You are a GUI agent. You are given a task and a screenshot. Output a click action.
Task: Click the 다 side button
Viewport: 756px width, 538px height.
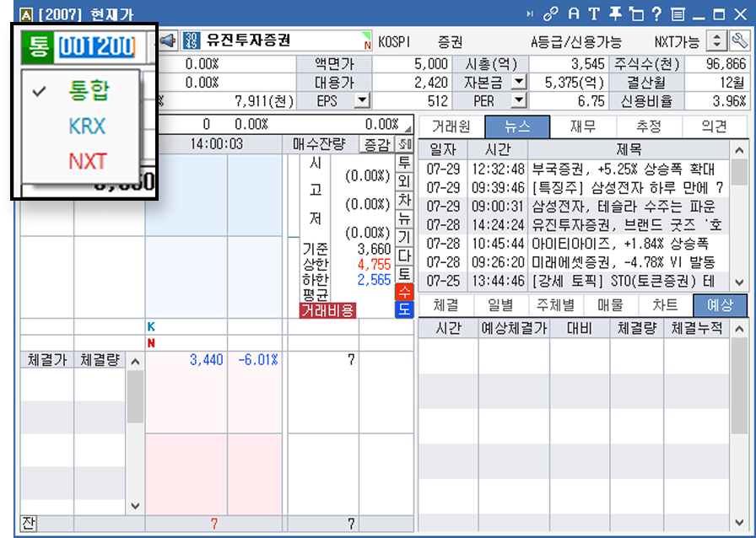click(x=403, y=256)
